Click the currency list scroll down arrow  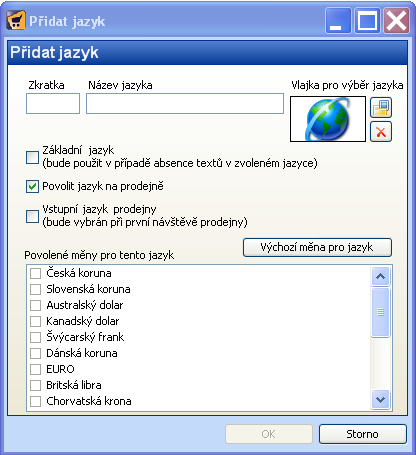click(380, 399)
